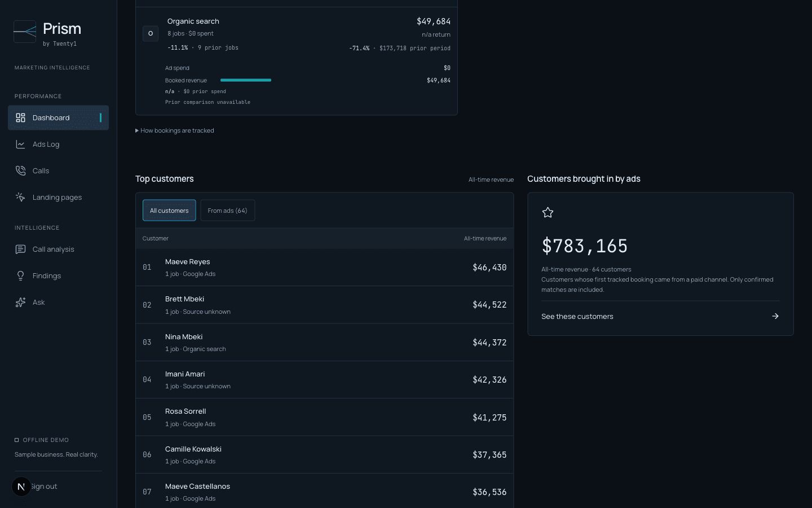Click the $36,536 revenue value
This screenshot has height=508, width=812.
(x=489, y=492)
